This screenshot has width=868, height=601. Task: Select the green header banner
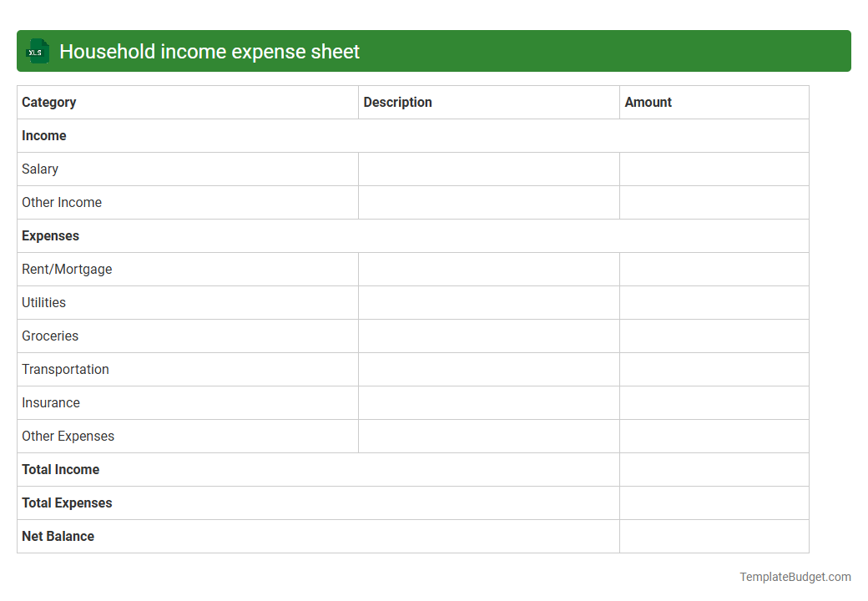(x=434, y=51)
